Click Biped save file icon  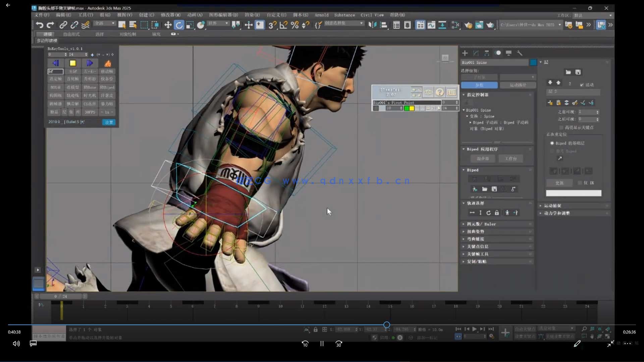(x=494, y=189)
